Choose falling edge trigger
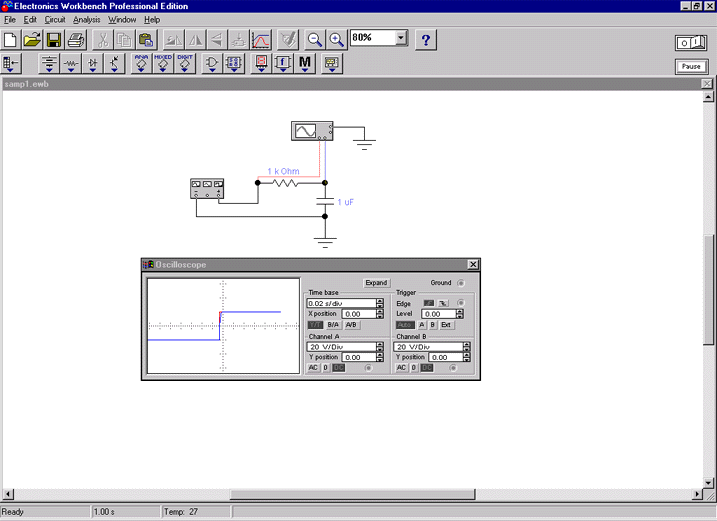 click(x=444, y=303)
